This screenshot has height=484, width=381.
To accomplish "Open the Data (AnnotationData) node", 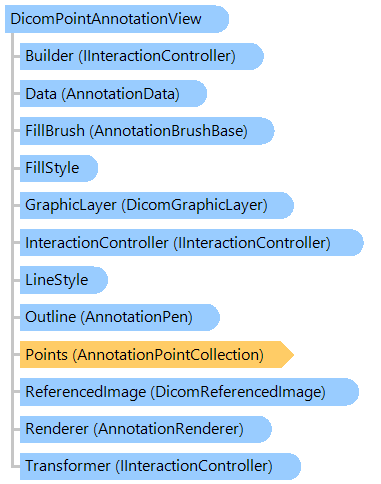I will pos(113,94).
